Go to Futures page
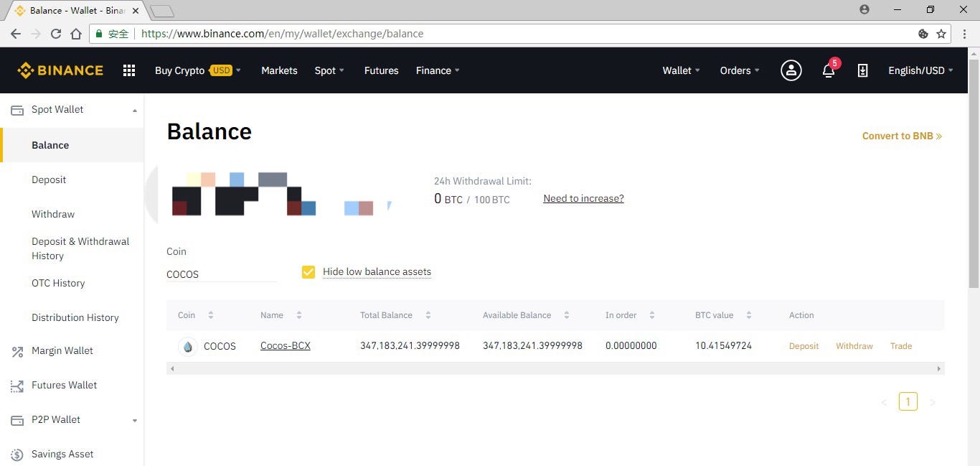The width and height of the screenshot is (980, 466). click(381, 70)
